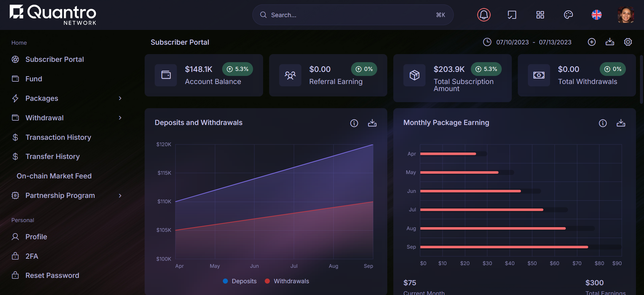Focus the Search input field

349,15
